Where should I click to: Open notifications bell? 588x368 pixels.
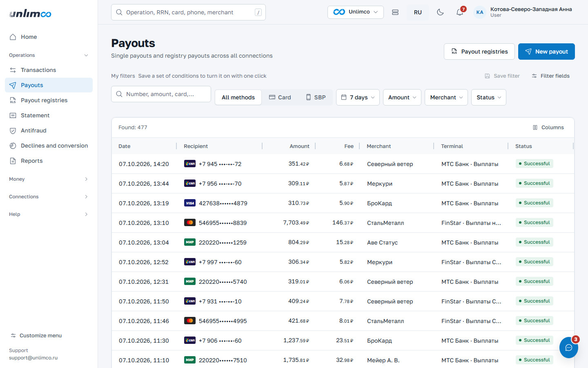pos(460,12)
